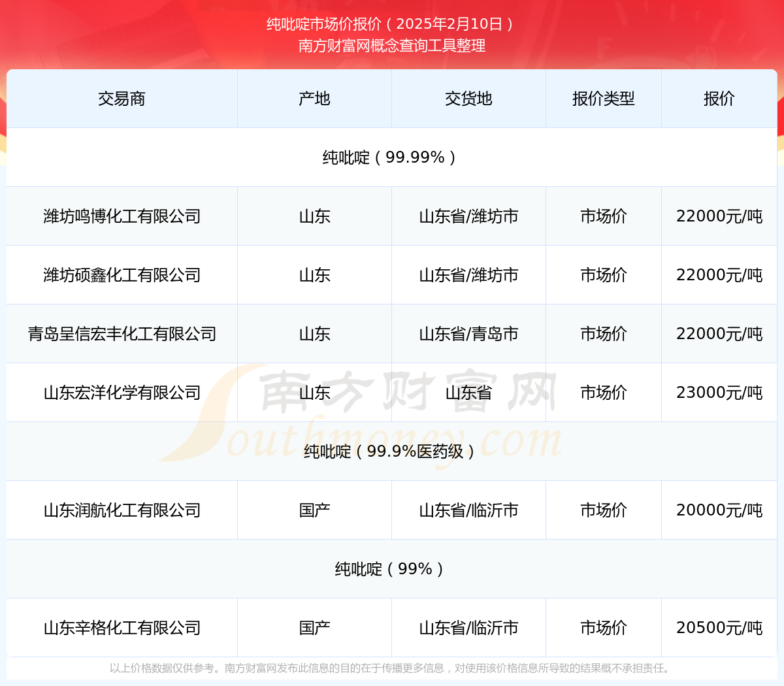Click 市场价 in 潍坊硕鑫 row
Image resolution: width=784 pixels, height=686 pixels.
pos(604,275)
